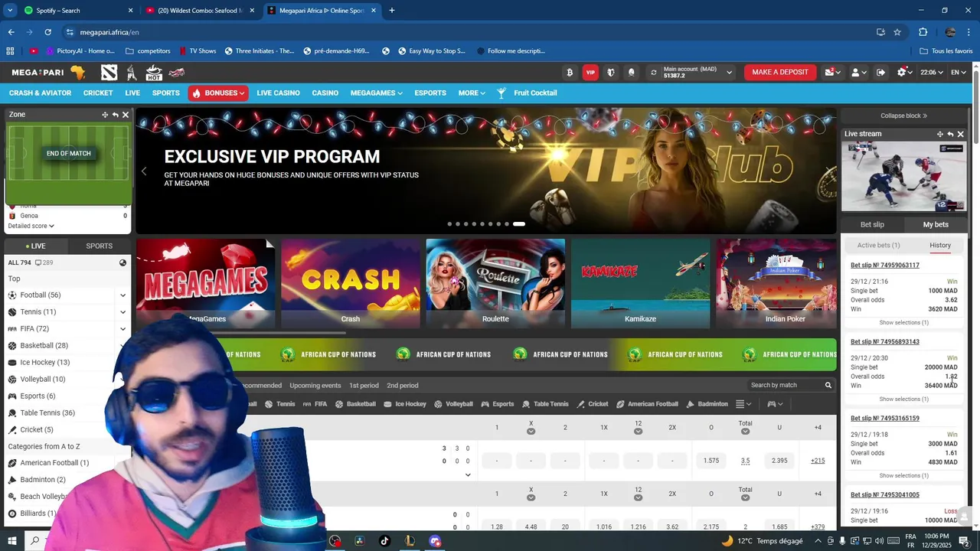Click the Live stream move icon
This screenshot has height=551, width=980.
click(x=940, y=134)
